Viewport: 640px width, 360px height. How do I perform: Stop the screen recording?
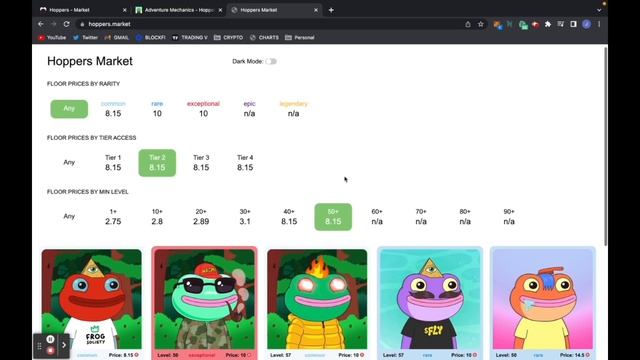(50, 351)
